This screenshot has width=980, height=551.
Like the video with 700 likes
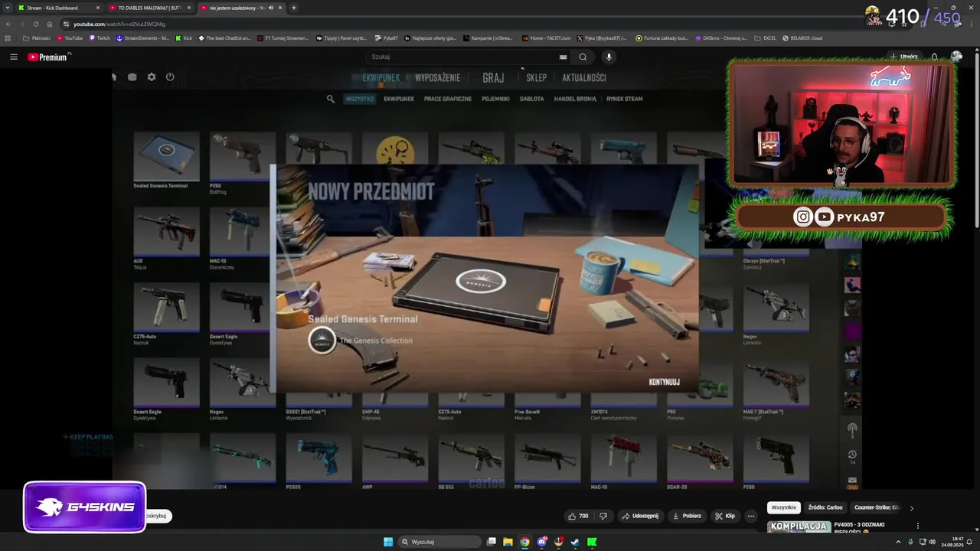coord(578,516)
